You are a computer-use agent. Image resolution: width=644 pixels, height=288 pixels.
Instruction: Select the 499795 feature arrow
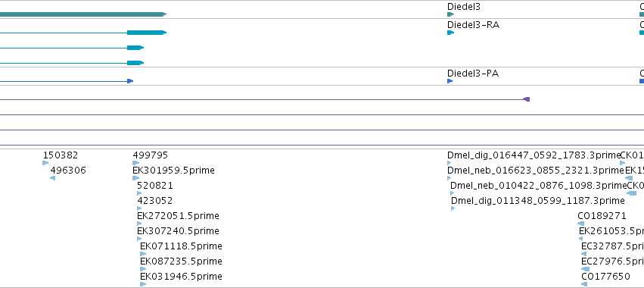pos(136,163)
